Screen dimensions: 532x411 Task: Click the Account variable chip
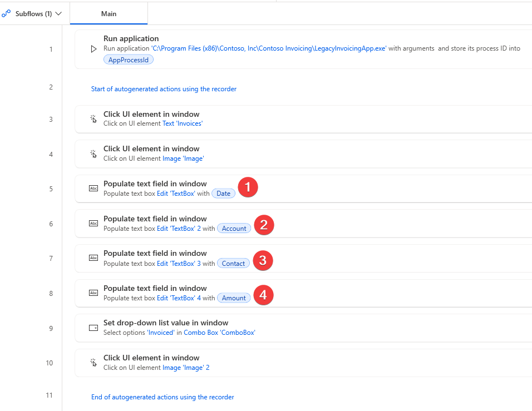coord(234,229)
